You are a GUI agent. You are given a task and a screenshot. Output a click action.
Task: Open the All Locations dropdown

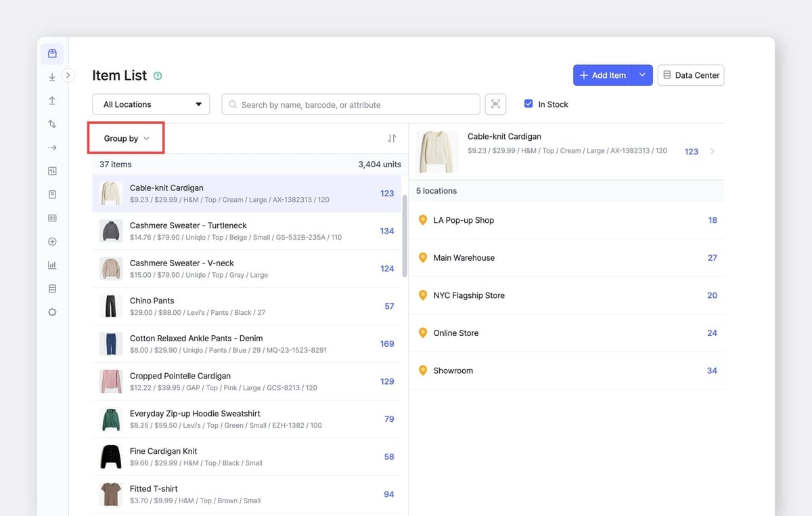[151, 104]
